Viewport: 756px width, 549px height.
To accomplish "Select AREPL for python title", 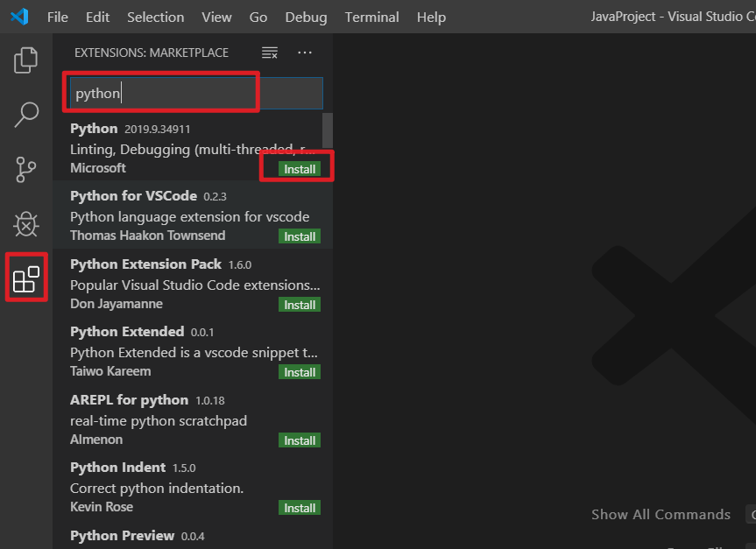I will click(130, 400).
